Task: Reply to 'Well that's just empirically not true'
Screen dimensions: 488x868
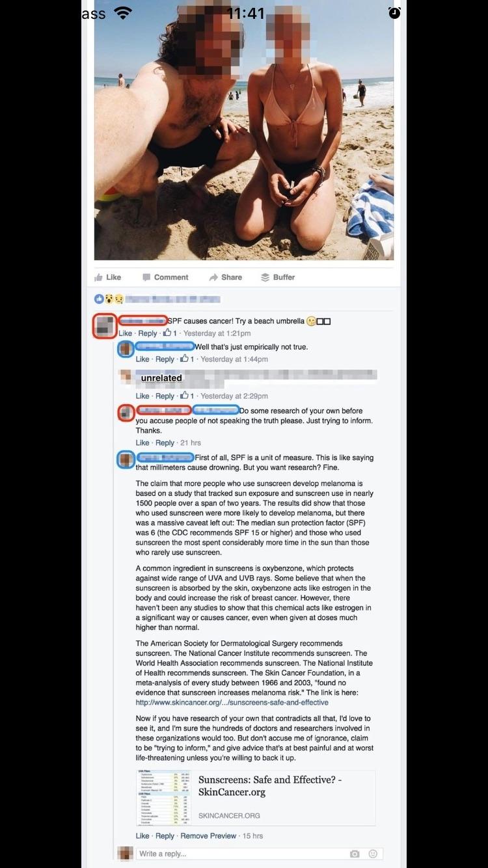Action: (165, 359)
